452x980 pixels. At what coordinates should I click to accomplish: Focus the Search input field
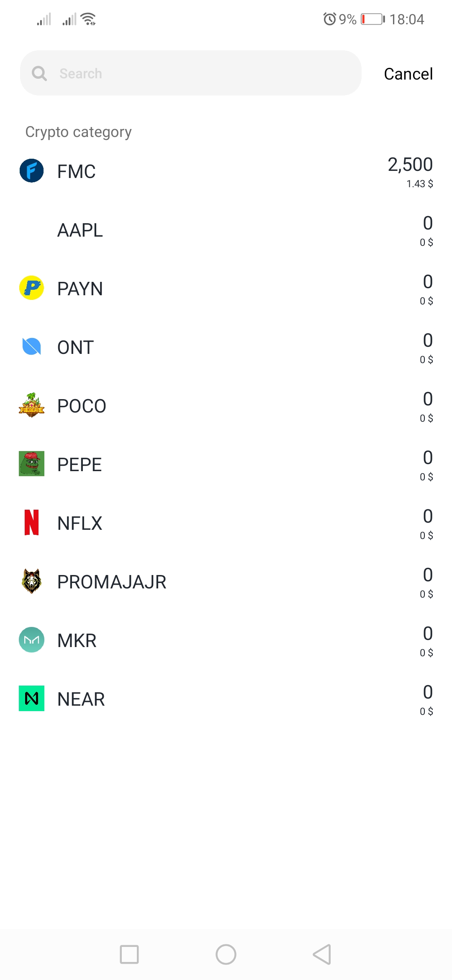click(201, 73)
